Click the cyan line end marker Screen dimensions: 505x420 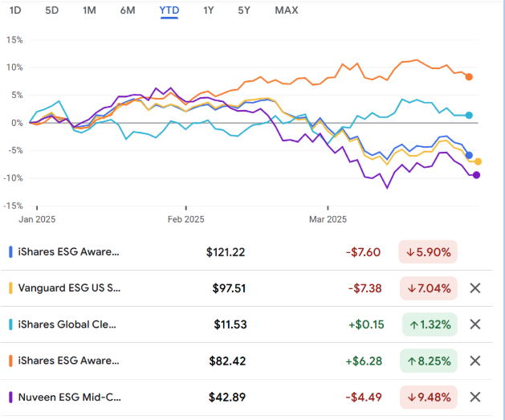(x=469, y=116)
